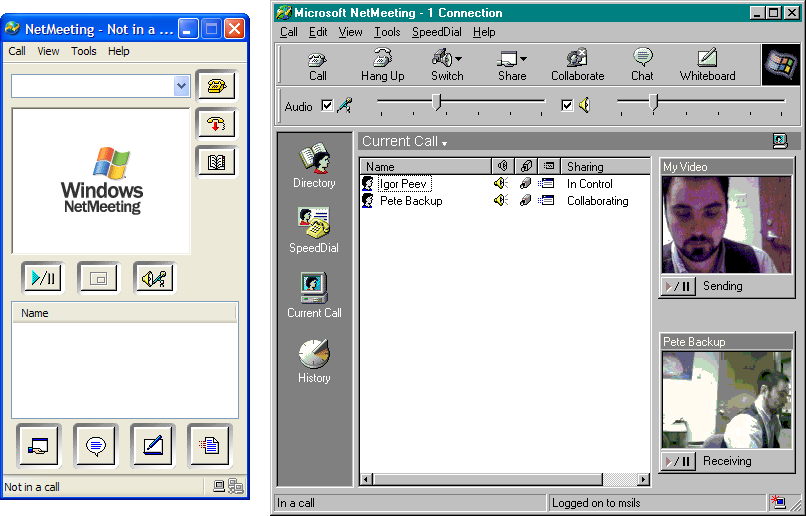Click the icon at right of Current Call header

pyautogui.click(x=780, y=141)
